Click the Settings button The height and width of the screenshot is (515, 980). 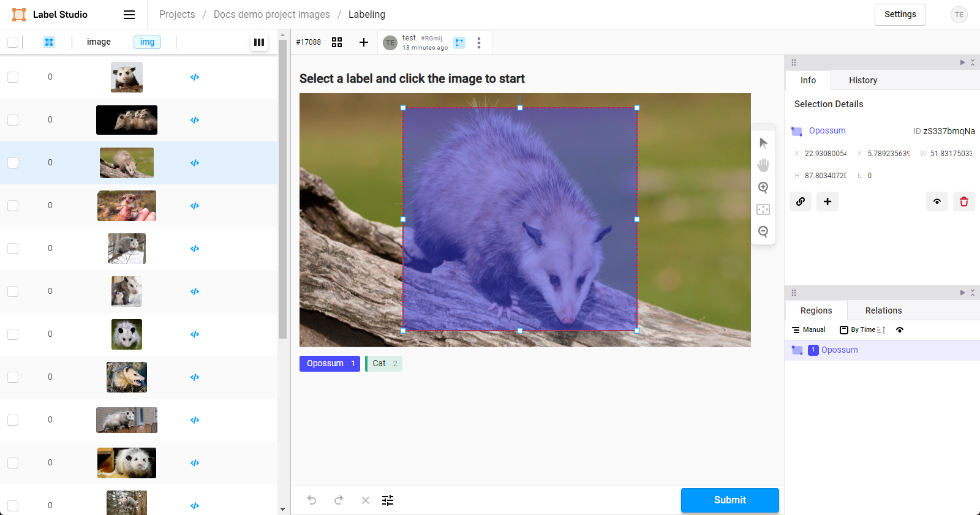pyautogui.click(x=900, y=15)
